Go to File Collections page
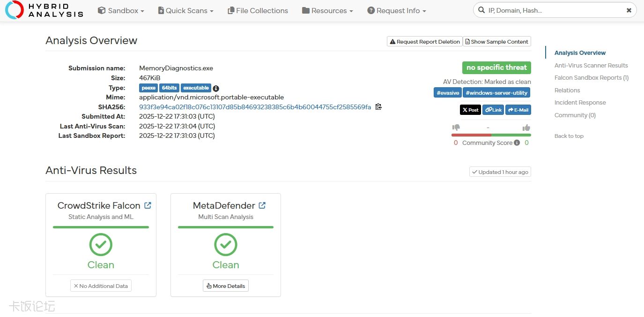Image resolution: width=644 pixels, height=317 pixels. [x=258, y=10]
